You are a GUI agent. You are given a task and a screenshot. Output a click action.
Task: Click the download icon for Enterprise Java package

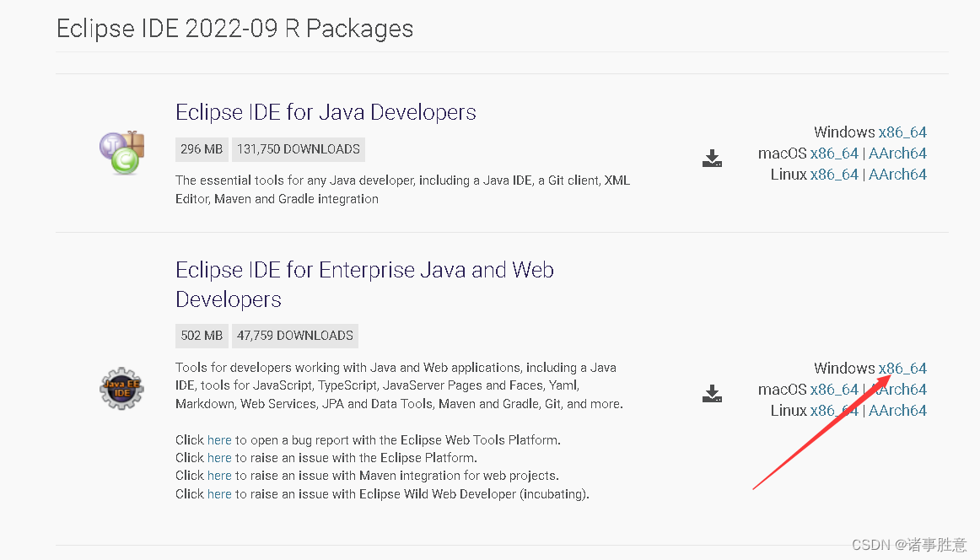point(712,394)
